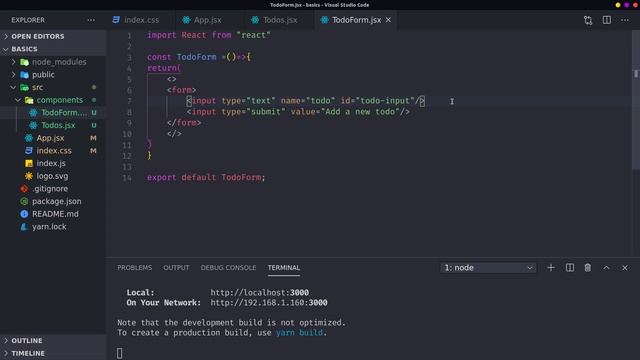Maximize the terminal panel size
The height and width of the screenshot is (360, 640).
coord(607,268)
